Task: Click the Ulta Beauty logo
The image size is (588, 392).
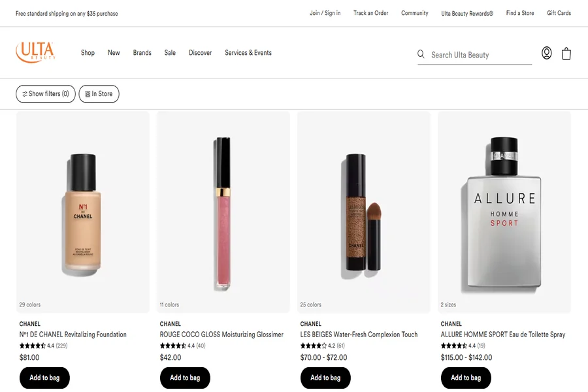Action: (35, 52)
